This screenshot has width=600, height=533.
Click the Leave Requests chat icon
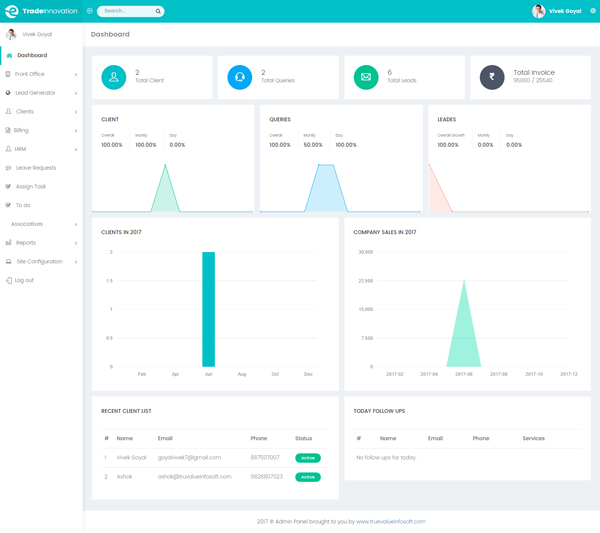(8, 168)
